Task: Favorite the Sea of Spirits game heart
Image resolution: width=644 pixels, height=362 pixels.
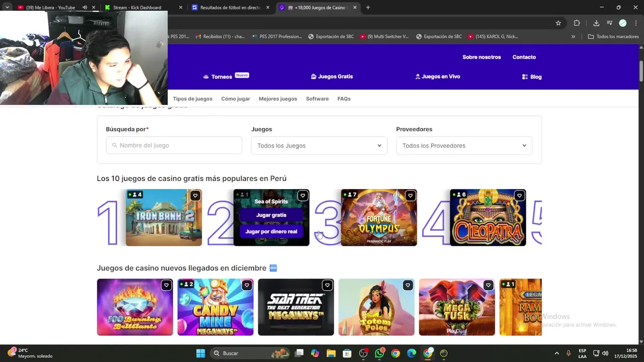Action: coord(302,196)
